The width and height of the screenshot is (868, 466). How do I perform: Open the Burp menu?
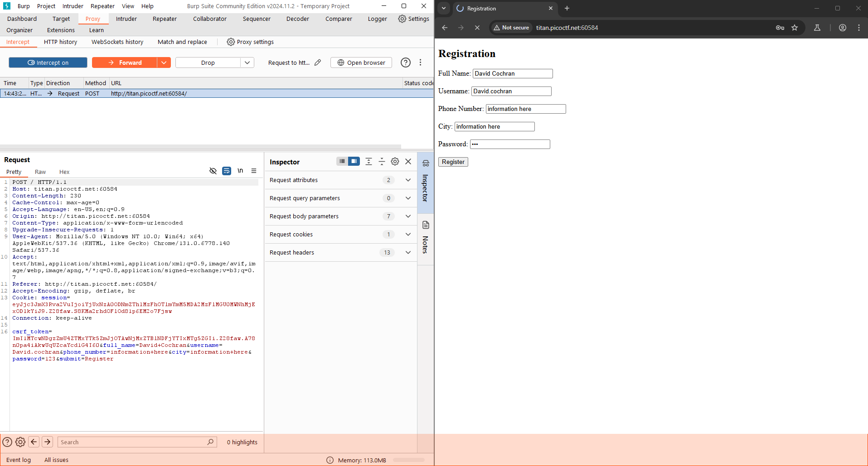24,6
